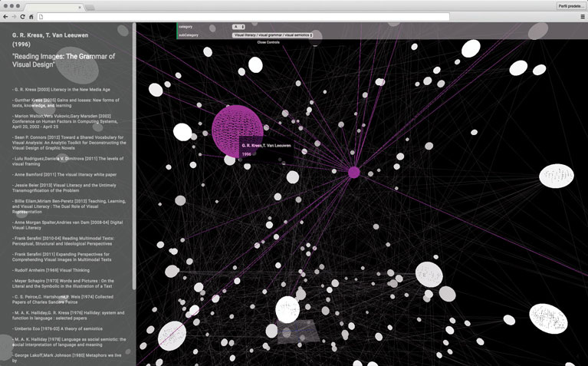Select Frank Serafini [2011] Expanding Perspectives entry
Screen dimensions: 588x366
tap(62, 257)
